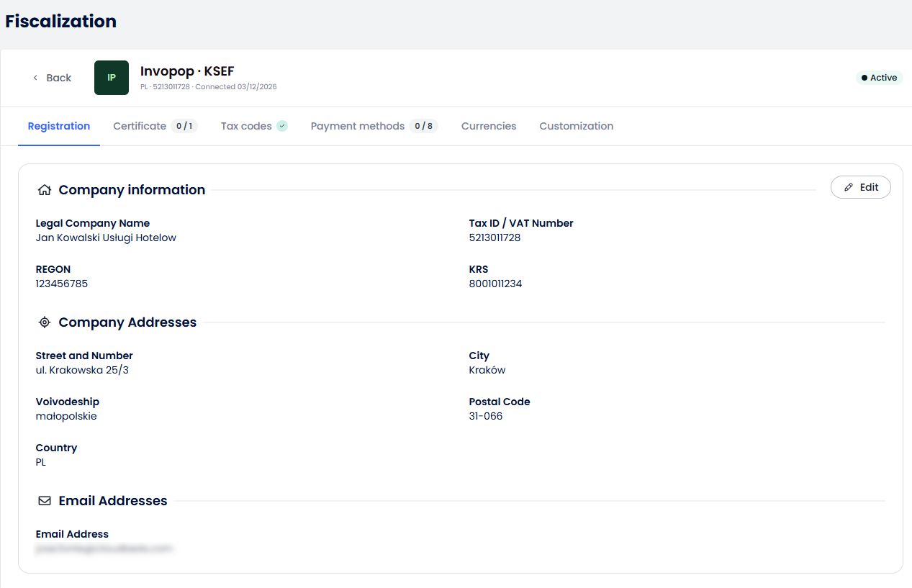The image size is (912, 588).
Task: Click the house icon beside Company information
Action: [x=45, y=190]
